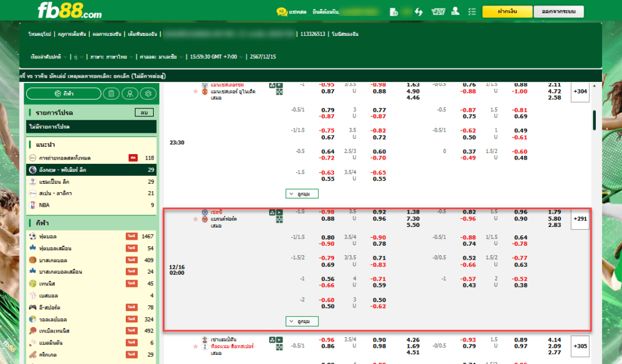The width and height of the screenshot is (622, 364).
Task: Open the bet slip icon in sidebar
Action: click(x=112, y=93)
